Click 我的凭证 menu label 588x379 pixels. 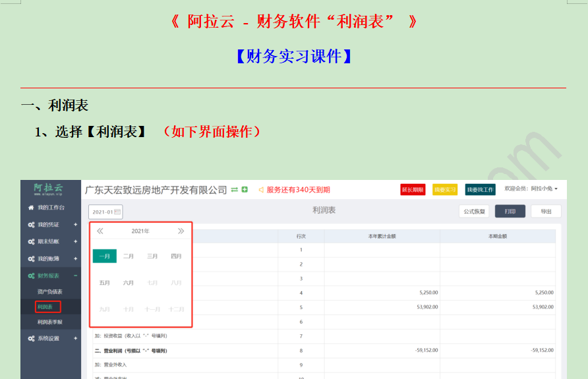pos(48,225)
